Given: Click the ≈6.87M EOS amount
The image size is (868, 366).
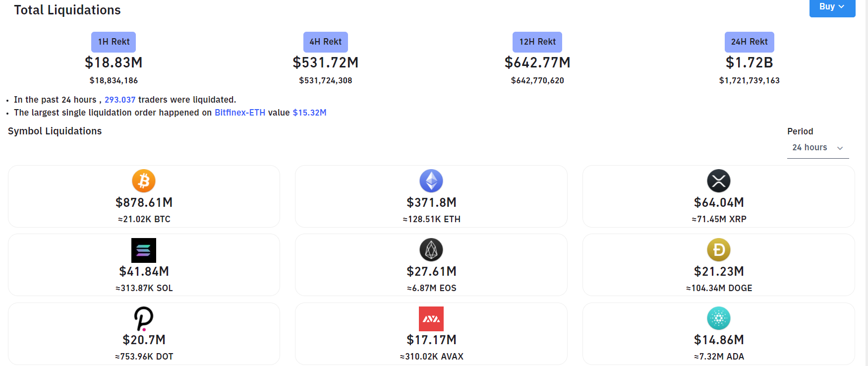Looking at the screenshot, I should [431, 288].
